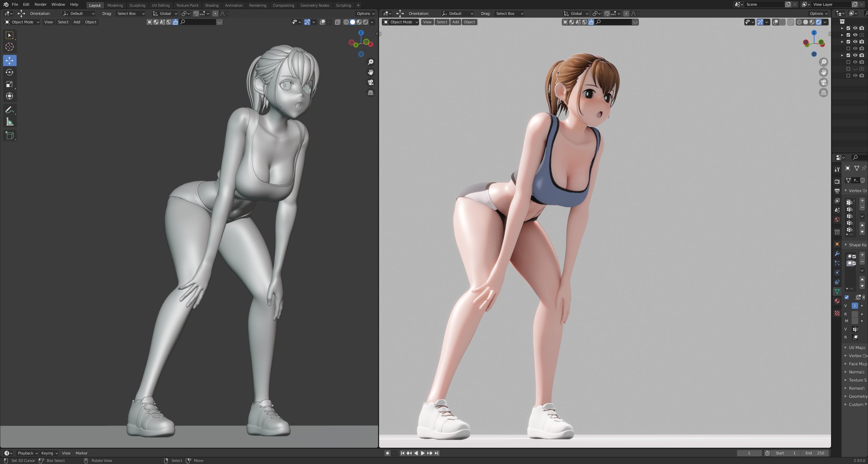868x464 pixels.
Task: Click the Scene name field
Action: [x=765, y=4]
